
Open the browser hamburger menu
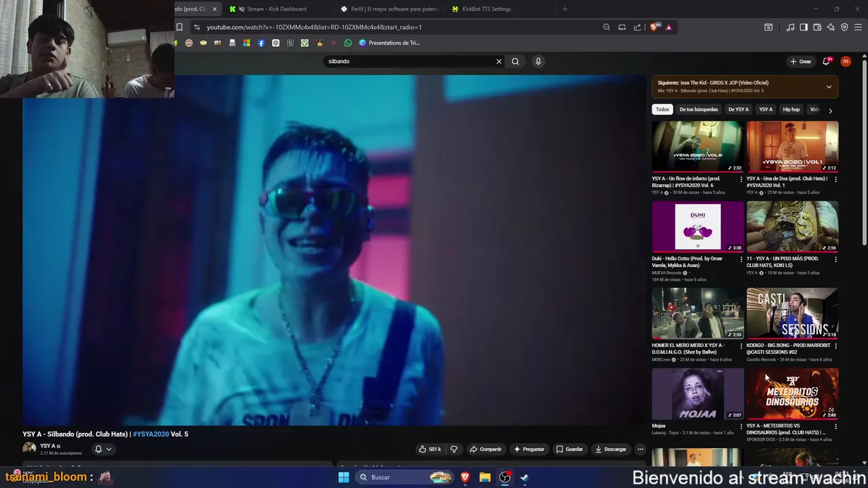click(859, 27)
